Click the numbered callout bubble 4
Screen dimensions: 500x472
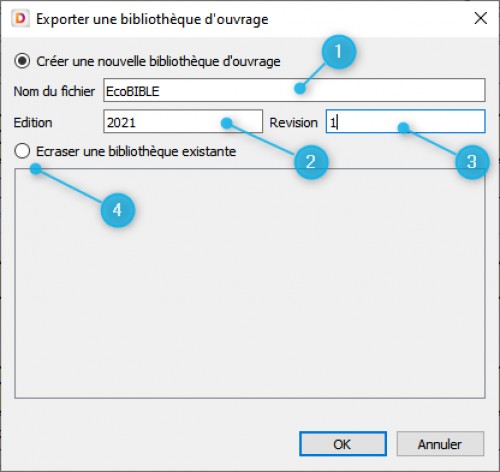(117, 210)
